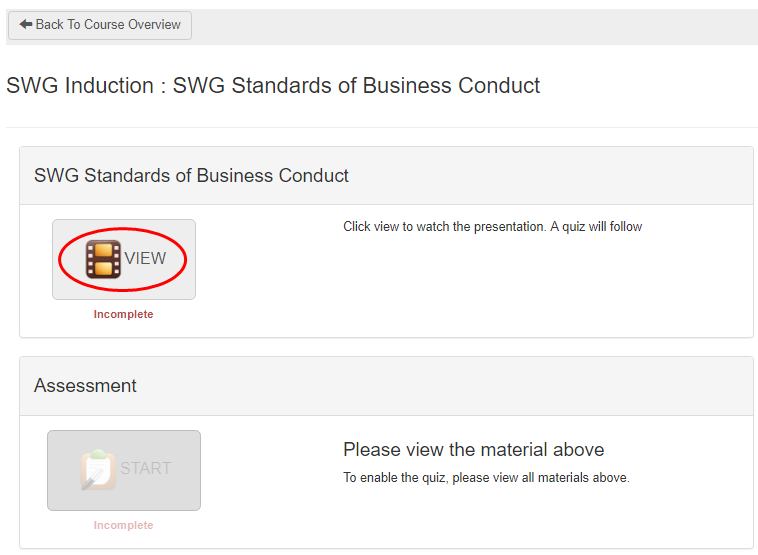Click the Back To Course Overview button
Image resolution: width=758 pixels, height=555 pixels.
coord(100,25)
